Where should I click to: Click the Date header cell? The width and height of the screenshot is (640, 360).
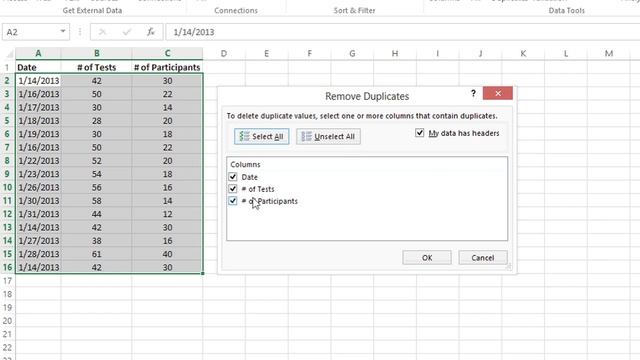[38, 67]
